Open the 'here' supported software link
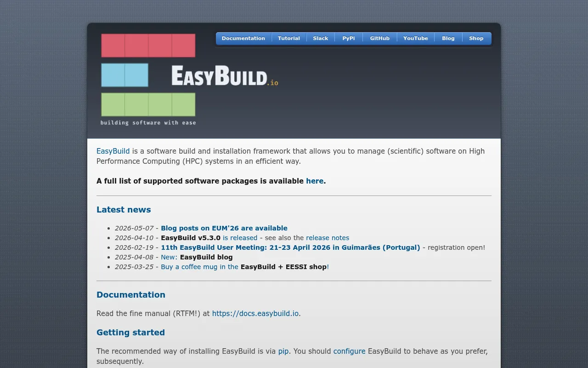This screenshot has width=588, height=368. 315,181
